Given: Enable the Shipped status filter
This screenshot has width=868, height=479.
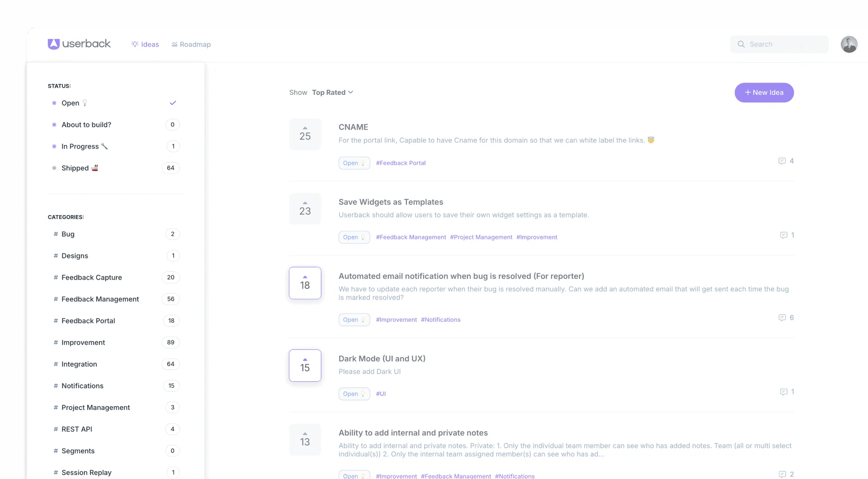Looking at the screenshot, I should 75,168.
